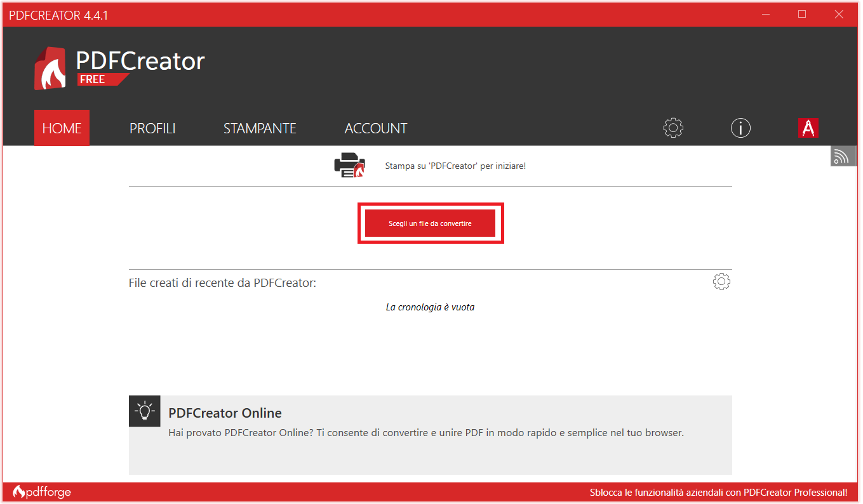The height and width of the screenshot is (504, 863).
Task: Open the STAMPANTE tab
Action: pyautogui.click(x=259, y=128)
